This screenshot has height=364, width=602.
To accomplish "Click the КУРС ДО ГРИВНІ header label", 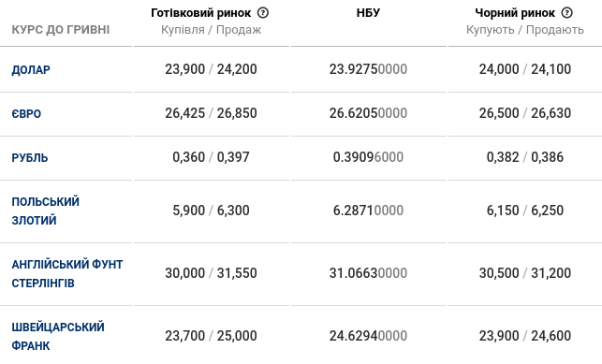I will pyautogui.click(x=61, y=30).
